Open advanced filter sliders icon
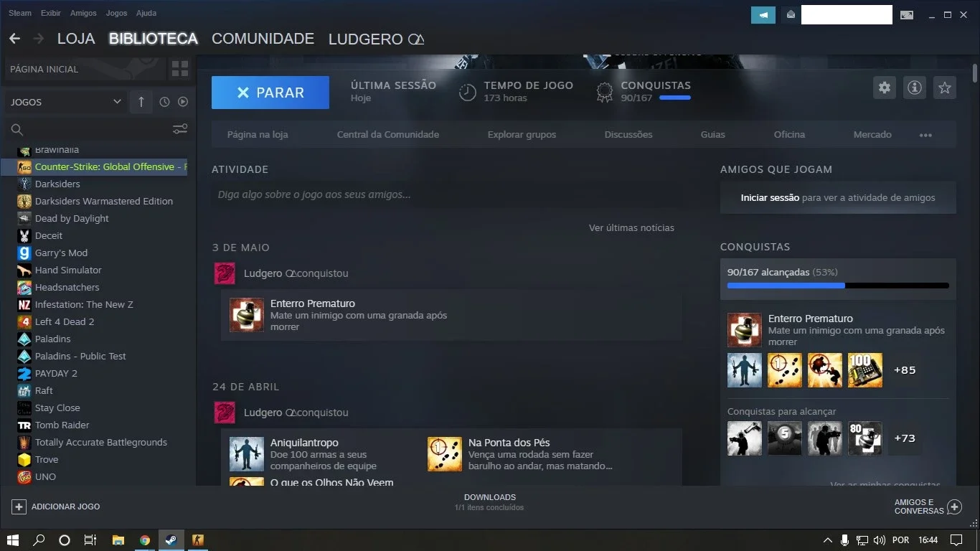This screenshot has height=551, width=980. [180, 129]
